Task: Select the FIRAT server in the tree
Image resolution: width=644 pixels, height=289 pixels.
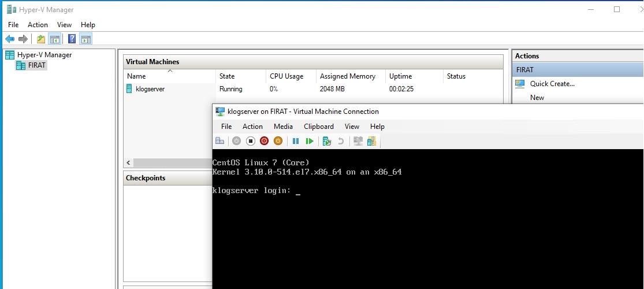Action: [x=36, y=65]
